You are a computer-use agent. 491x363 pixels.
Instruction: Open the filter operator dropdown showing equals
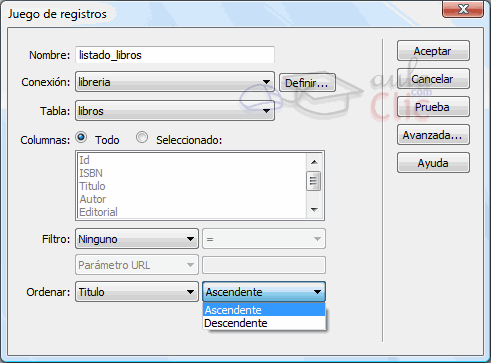pos(264,239)
